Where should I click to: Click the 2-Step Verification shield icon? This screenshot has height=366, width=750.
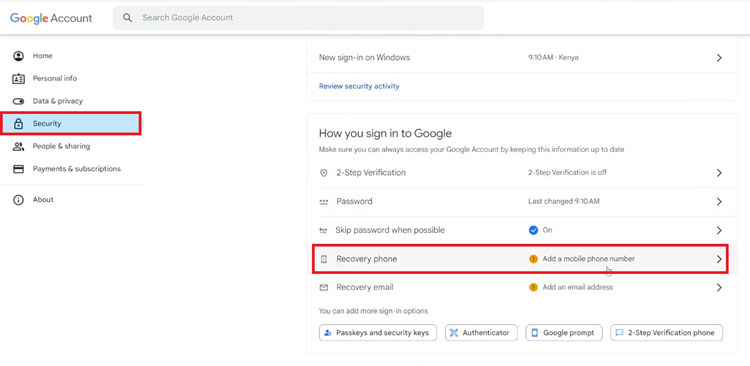pyautogui.click(x=324, y=173)
